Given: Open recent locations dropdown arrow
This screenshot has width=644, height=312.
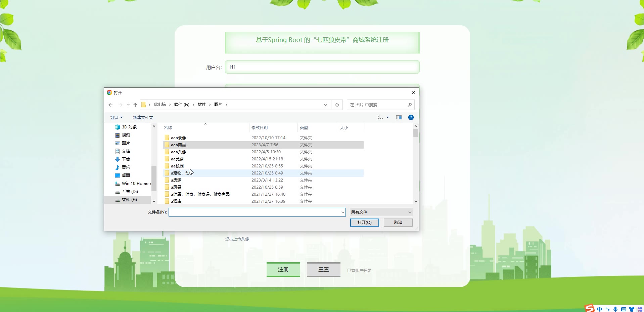Looking at the screenshot, I should 128,105.
